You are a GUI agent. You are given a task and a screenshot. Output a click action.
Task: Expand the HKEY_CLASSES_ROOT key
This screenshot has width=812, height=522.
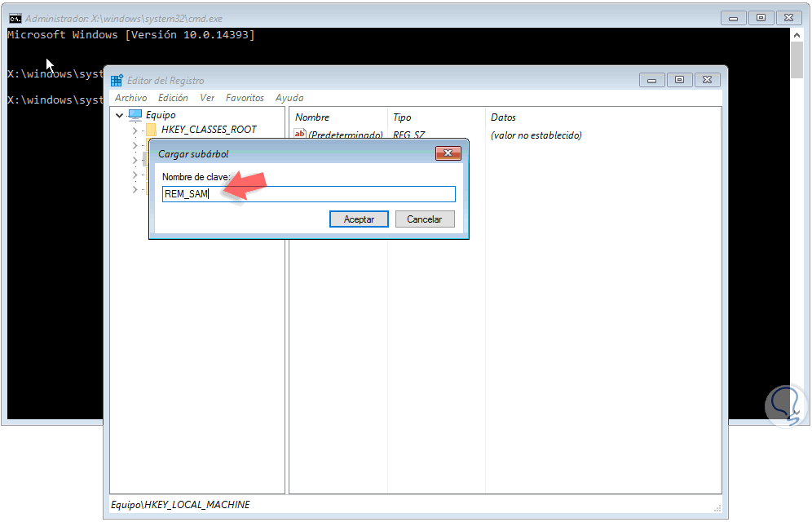pyautogui.click(x=135, y=130)
